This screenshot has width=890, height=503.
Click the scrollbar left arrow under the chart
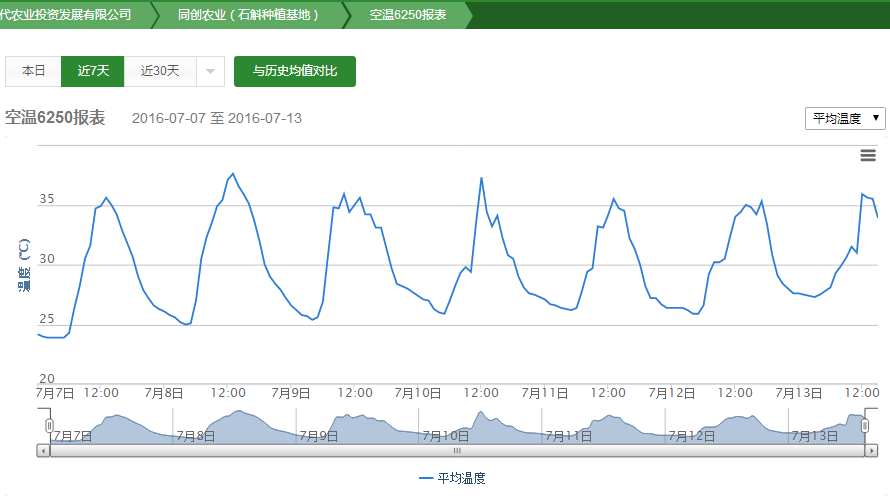pyautogui.click(x=43, y=451)
